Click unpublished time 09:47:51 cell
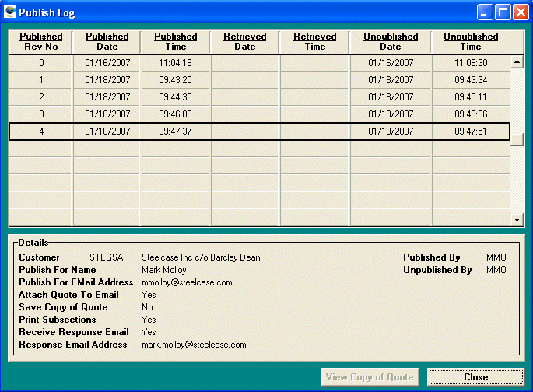 471,131
